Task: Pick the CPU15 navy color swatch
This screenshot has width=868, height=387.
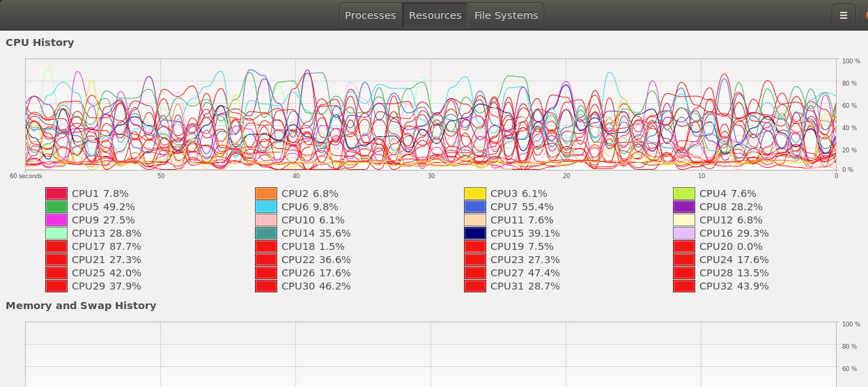Action: [x=475, y=233]
